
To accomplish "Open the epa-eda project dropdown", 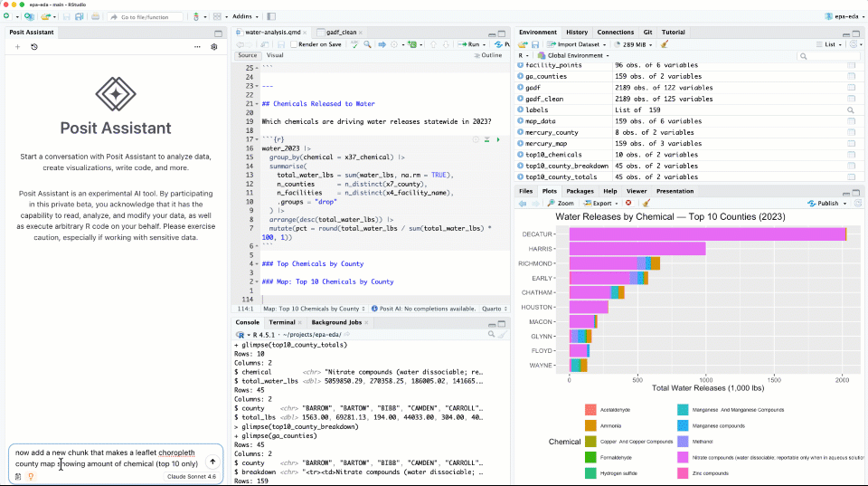I will (x=844, y=16).
